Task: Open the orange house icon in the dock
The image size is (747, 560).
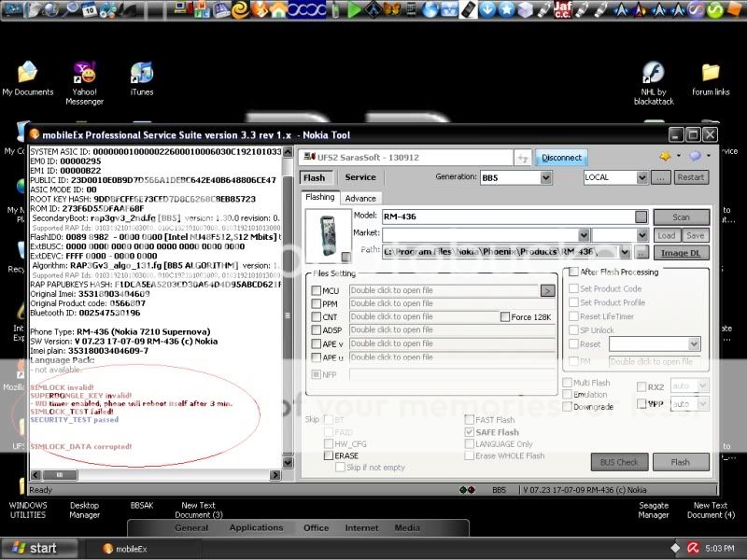Action: click(x=278, y=9)
